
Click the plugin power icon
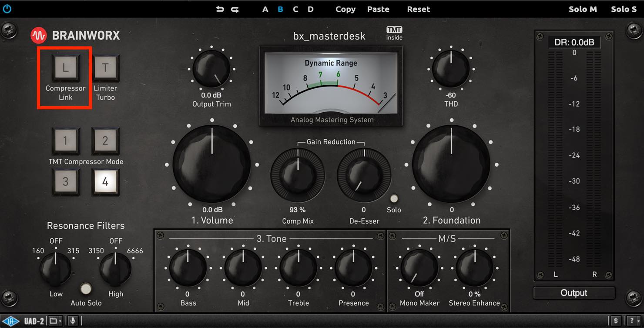tap(7, 9)
